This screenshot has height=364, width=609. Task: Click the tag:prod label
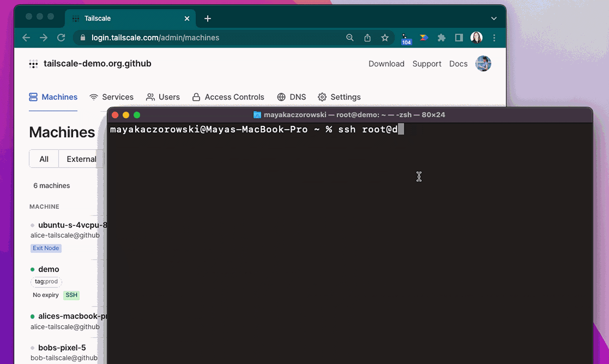point(47,282)
